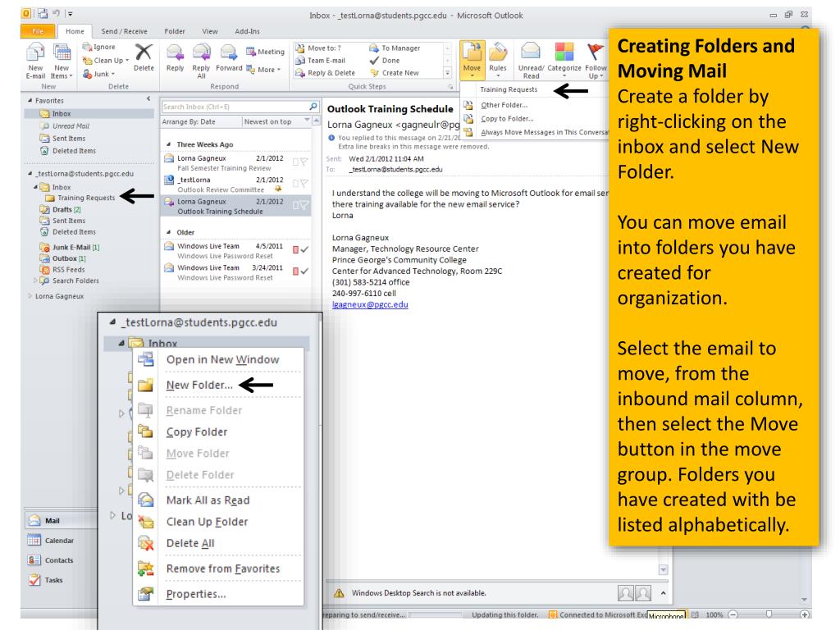Open Tasks in the navigation pane
The height and width of the screenshot is (630, 840).
pyautogui.click(x=46, y=580)
